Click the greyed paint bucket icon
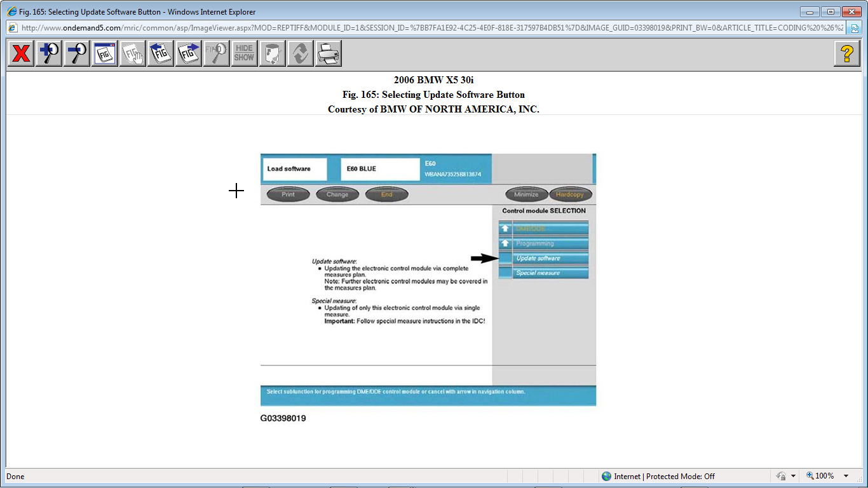The width and height of the screenshot is (868, 488). pyautogui.click(x=272, y=53)
